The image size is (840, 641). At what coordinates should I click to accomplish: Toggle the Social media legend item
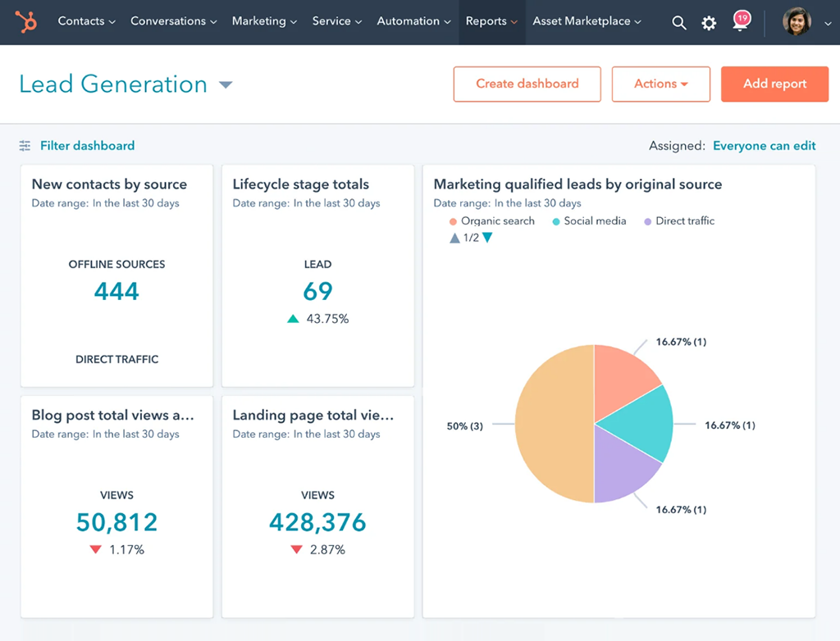tap(589, 221)
